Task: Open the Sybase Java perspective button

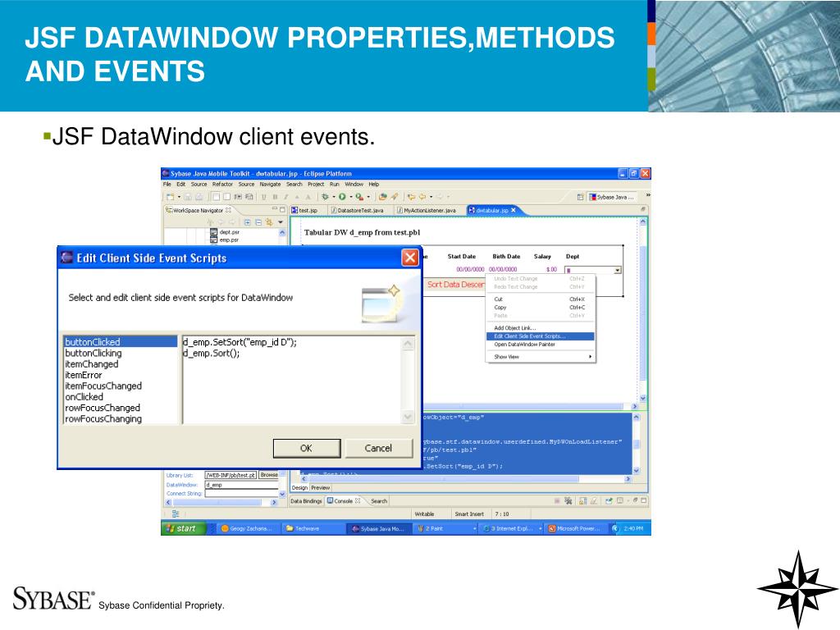Action: [612, 197]
